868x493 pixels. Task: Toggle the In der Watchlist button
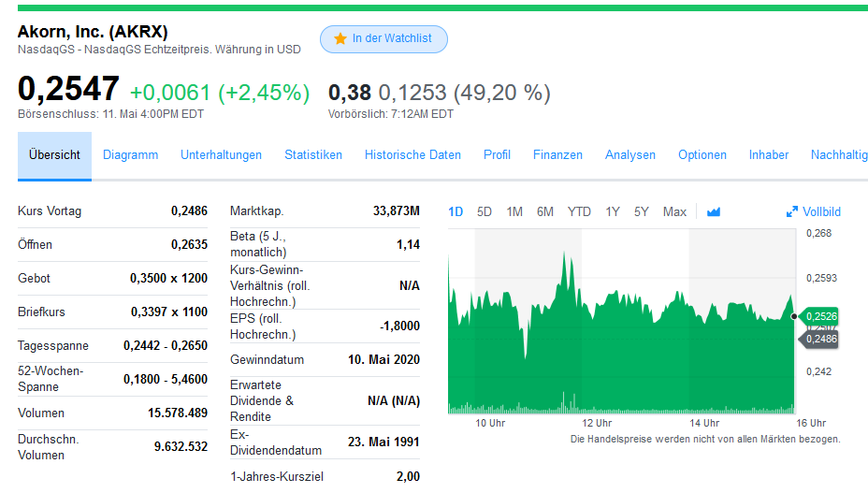(x=383, y=39)
